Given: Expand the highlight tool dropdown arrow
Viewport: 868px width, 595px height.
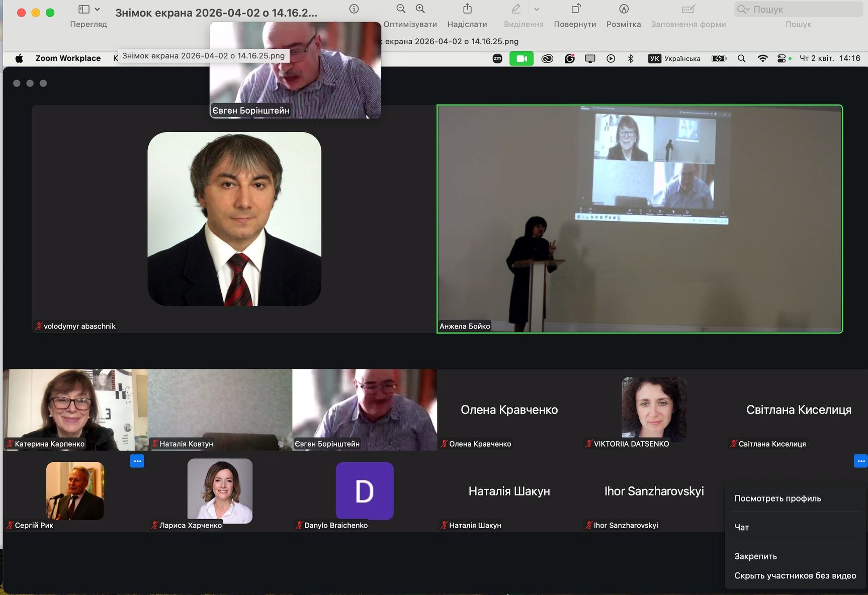Looking at the screenshot, I should (x=537, y=9).
